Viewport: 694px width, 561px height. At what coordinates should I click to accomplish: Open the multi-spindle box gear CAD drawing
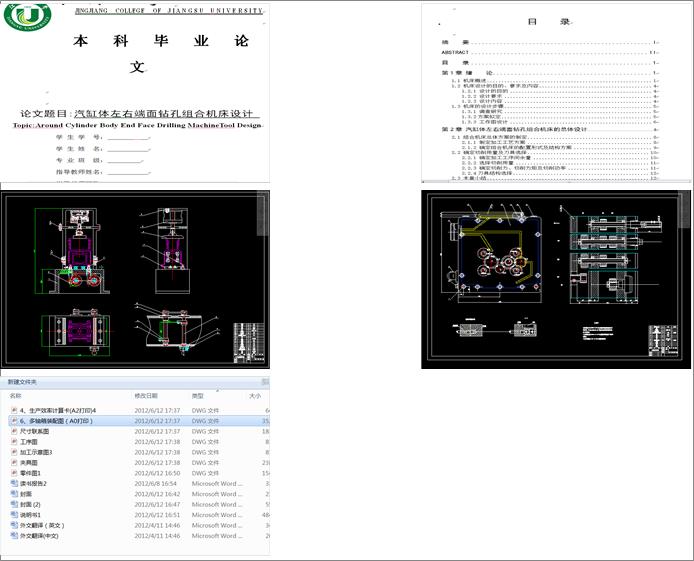tap(556, 279)
